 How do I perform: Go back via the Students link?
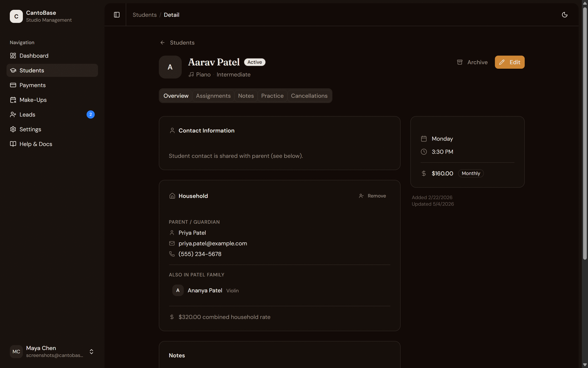click(182, 43)
